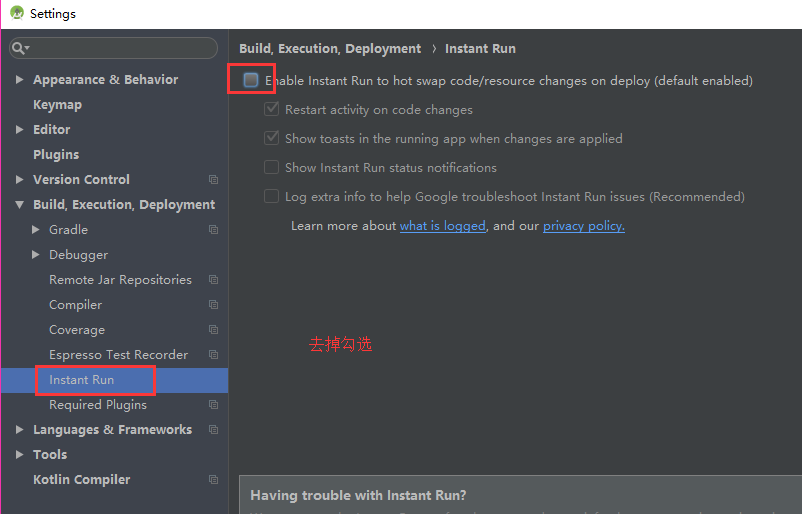Select Compiler settings page

pos(75,305)
